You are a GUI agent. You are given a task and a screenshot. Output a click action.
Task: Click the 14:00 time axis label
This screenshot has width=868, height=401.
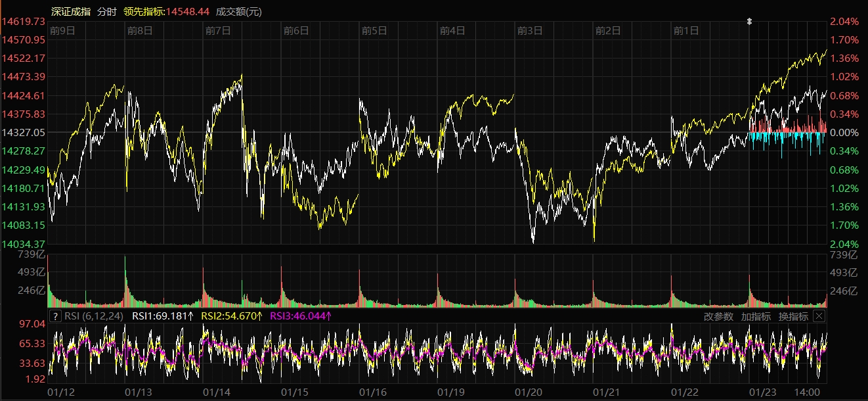pos(807,392)
